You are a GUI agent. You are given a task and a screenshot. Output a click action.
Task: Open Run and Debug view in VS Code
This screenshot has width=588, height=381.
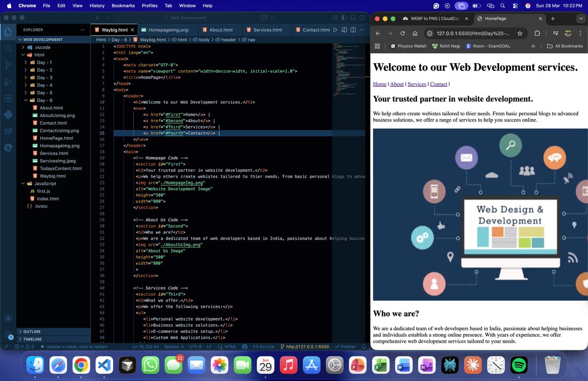[x=8, y=82]
